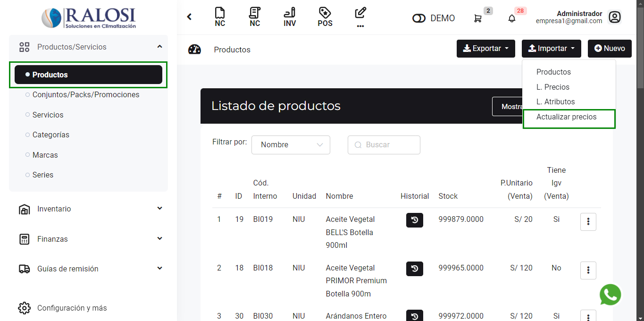Open the Nombre filter dropdown
Image resolution: width=644 pixels, height=321 pixels.
pyautogui.click(x=291, y=145)
